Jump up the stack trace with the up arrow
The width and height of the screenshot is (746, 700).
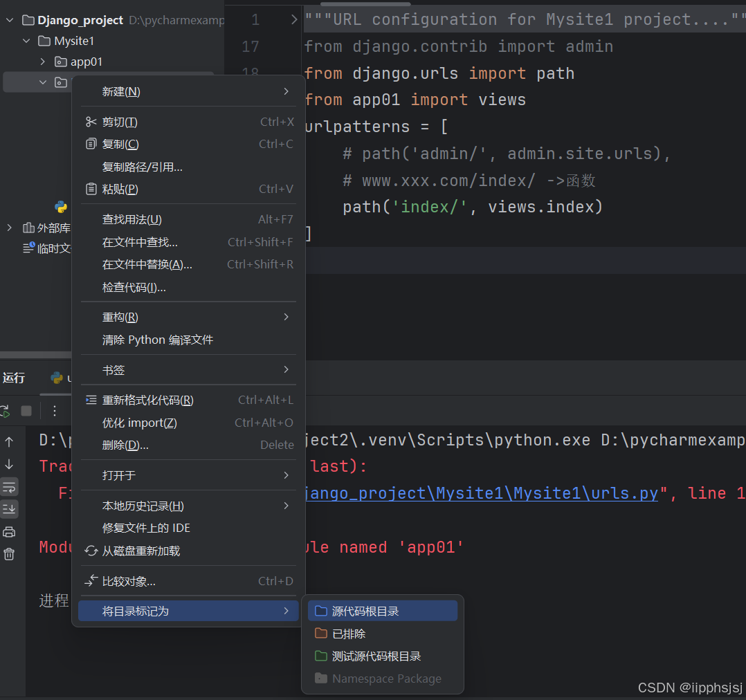click(9, 441)
